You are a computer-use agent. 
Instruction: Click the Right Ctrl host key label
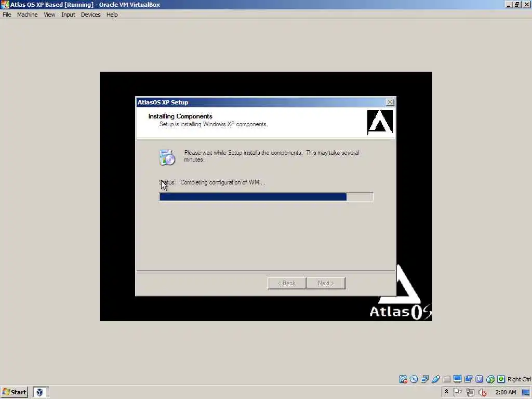(x=519, y=379)
